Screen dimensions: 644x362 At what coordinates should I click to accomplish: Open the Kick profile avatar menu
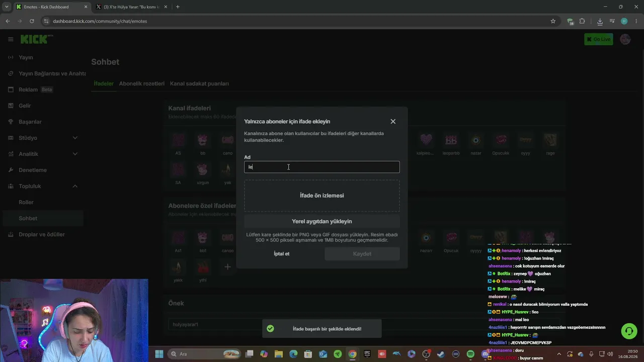click(x=625, y=39)
